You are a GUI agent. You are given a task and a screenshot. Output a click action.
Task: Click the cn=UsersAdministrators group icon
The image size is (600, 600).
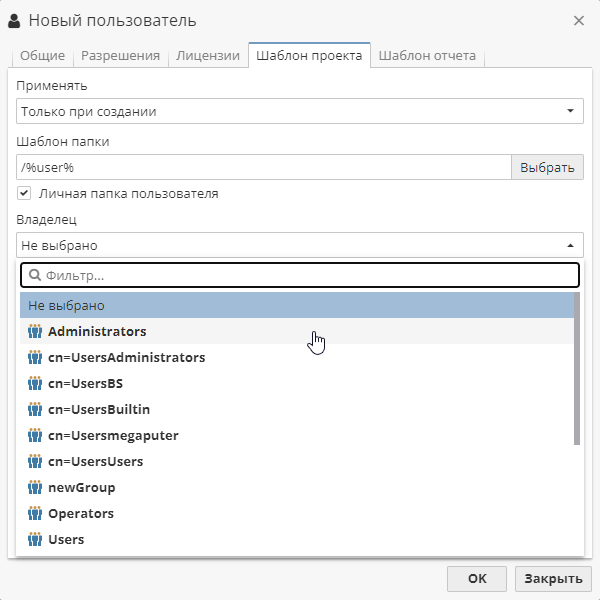tap(35, 357)
